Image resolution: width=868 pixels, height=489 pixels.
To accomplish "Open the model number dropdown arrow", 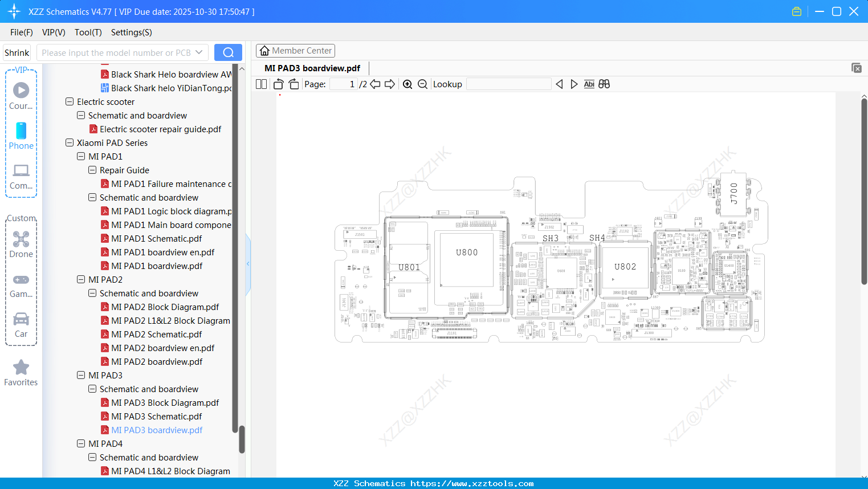I will pyautogui.click(x=199, y=52).
